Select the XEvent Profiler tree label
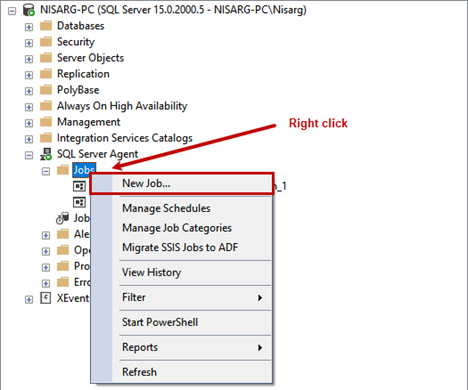The height and width of the screenshot is (390, 468). pos(73,298)
